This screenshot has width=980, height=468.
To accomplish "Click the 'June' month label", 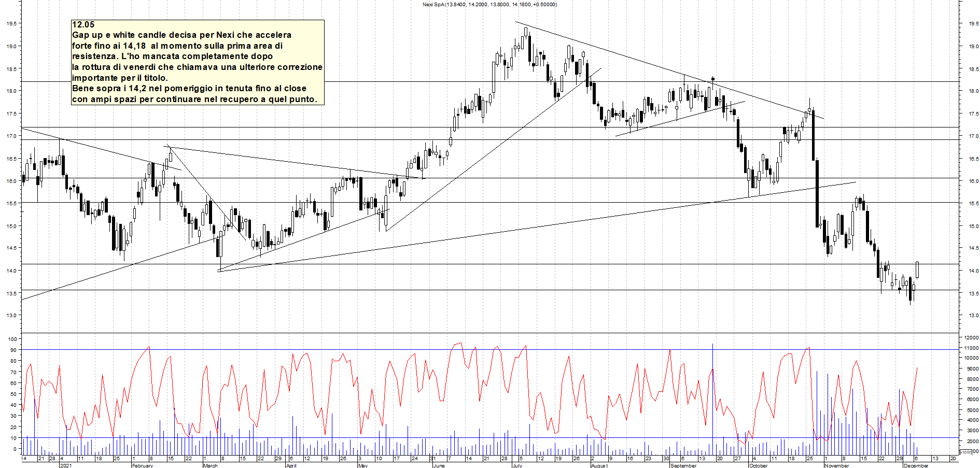I will (x=439, y=465).
